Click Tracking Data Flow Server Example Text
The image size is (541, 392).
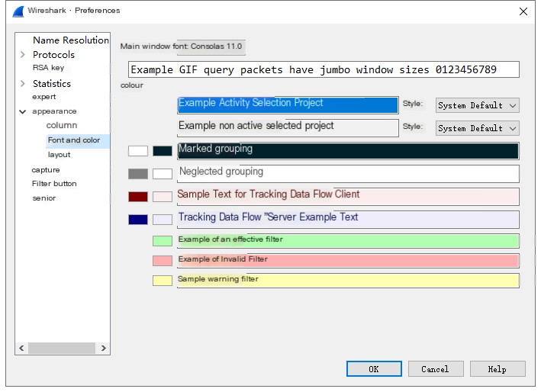(348, 220)
